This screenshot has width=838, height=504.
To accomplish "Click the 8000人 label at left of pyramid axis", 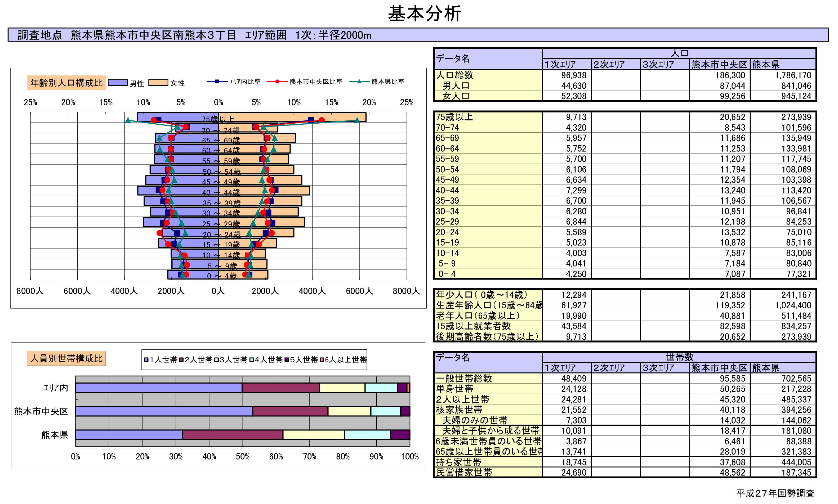I will click(30, 291).
